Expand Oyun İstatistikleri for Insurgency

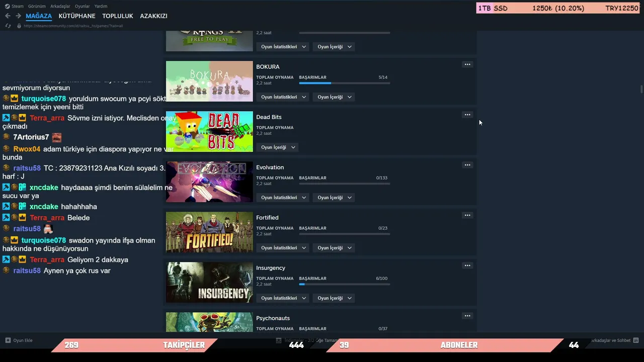283,298
